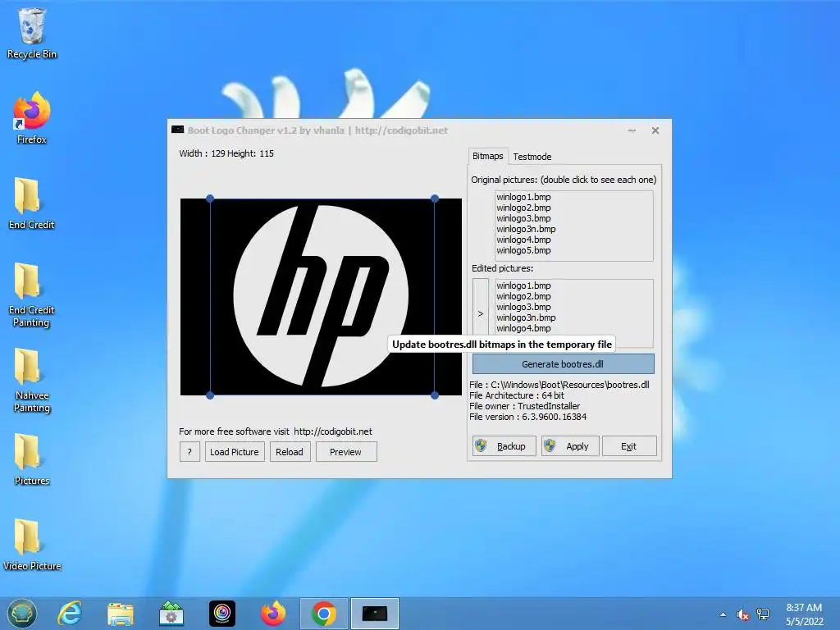840x630 pixels.
Task: Launch Internet Explorer from the taskbar
Action: (70, 614)
